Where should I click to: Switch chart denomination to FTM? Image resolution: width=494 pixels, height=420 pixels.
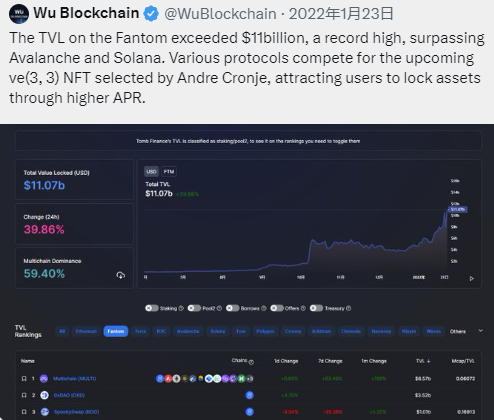pos(169,172)
